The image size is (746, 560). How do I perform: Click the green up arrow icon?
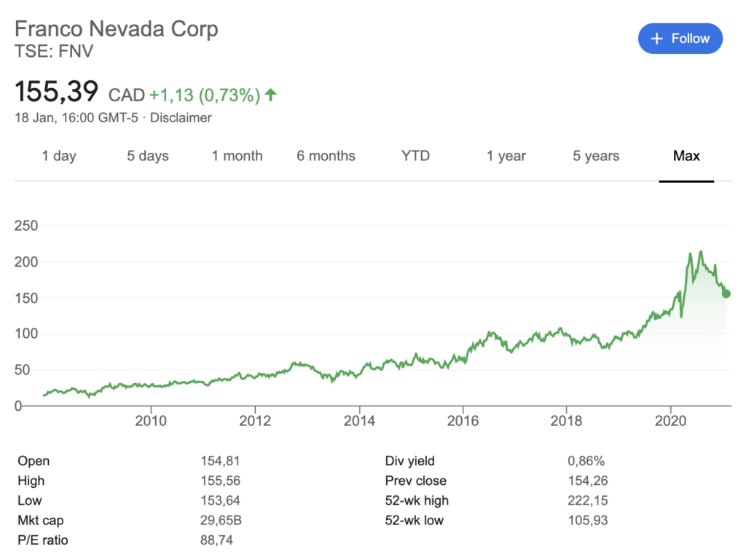tap(271, 95)
